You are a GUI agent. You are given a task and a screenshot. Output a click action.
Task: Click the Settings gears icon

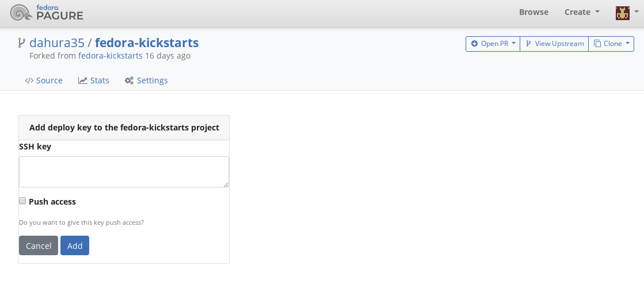click(129, 81)
